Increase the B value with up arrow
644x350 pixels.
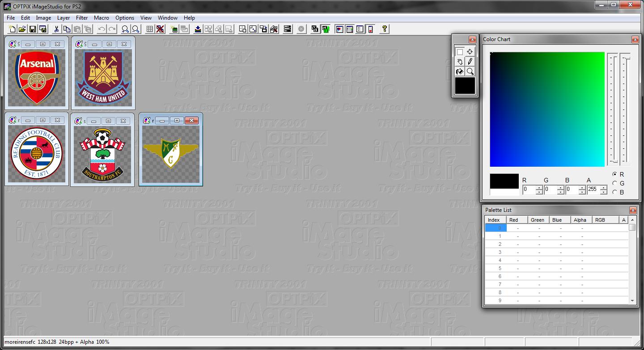click(x=582, y=187)
